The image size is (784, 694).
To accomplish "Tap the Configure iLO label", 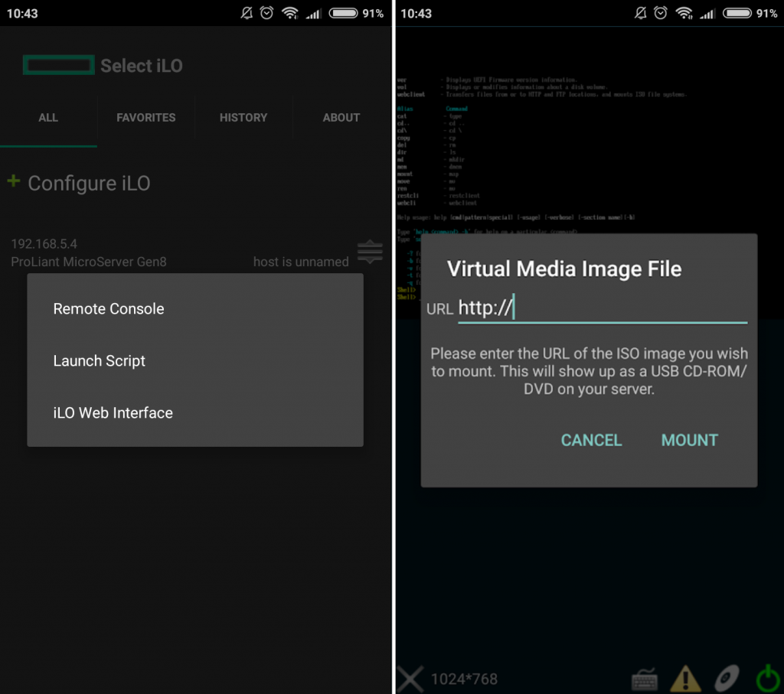I will click(x=89, y=184).
